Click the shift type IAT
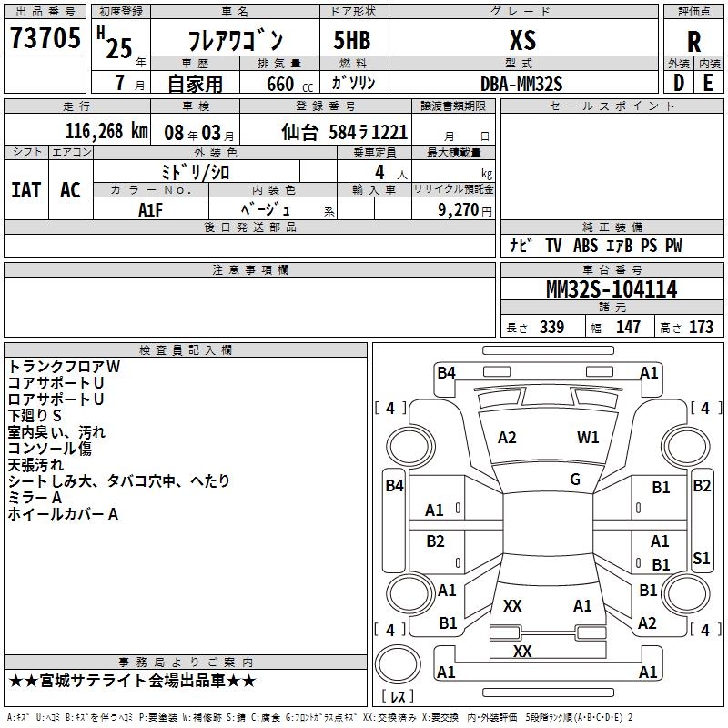 26,190
